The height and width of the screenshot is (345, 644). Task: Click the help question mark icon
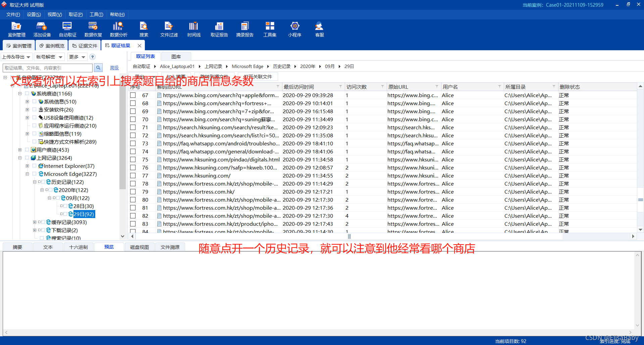93,57
